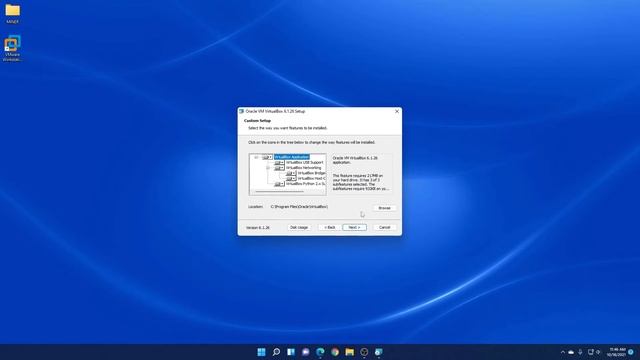The width and height of the screenshot is (640, 360).
Task: Click the install location path text
Action: (299, 207)
